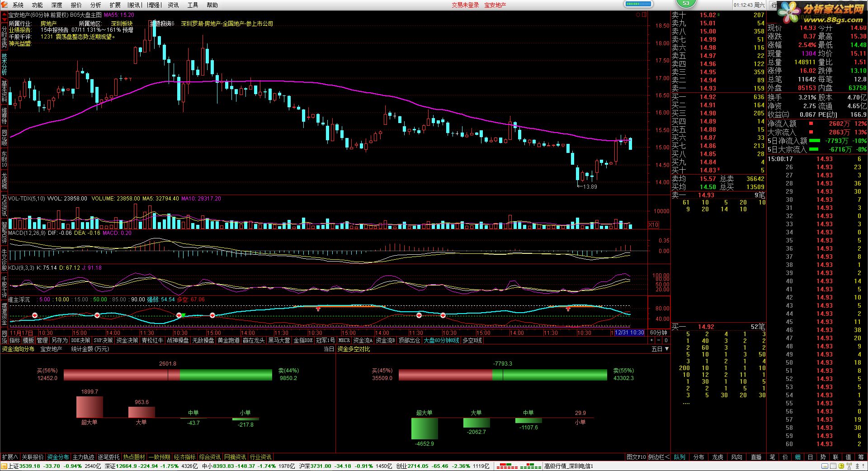The height and width of the screenshot is (471, 868).
Task: Click the green 53 speed indicator circle
Action: (x=686, y=4)
